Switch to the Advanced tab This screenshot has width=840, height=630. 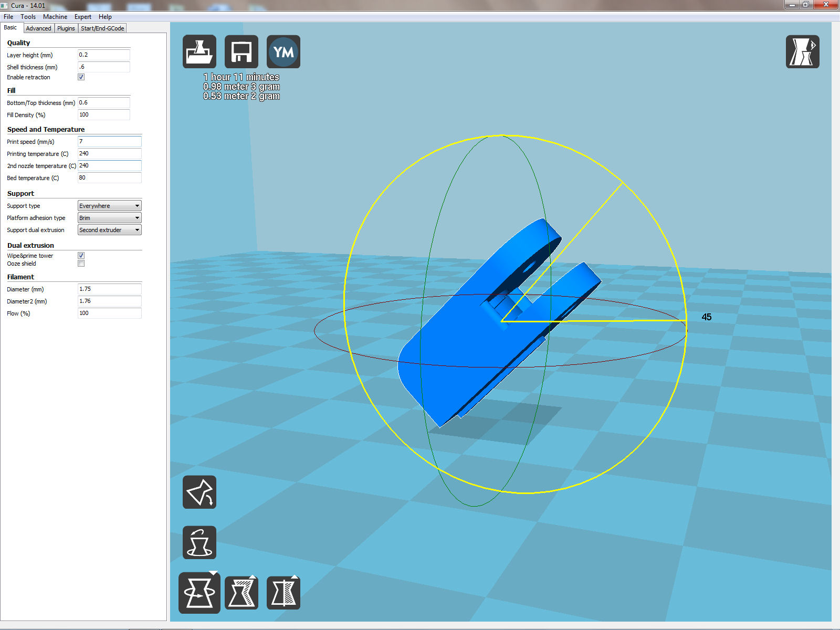tap(38, 28)
